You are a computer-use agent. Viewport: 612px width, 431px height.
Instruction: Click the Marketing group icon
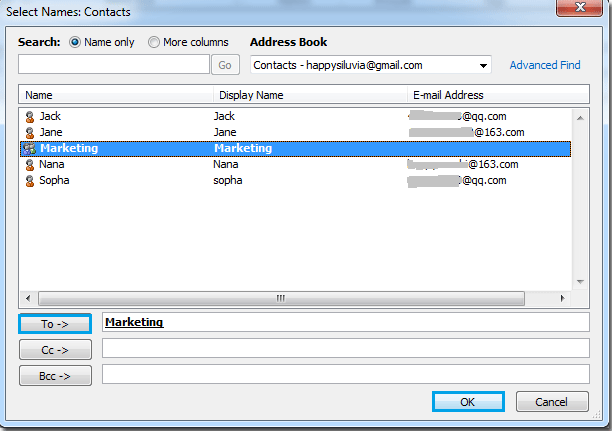[30, 148]
